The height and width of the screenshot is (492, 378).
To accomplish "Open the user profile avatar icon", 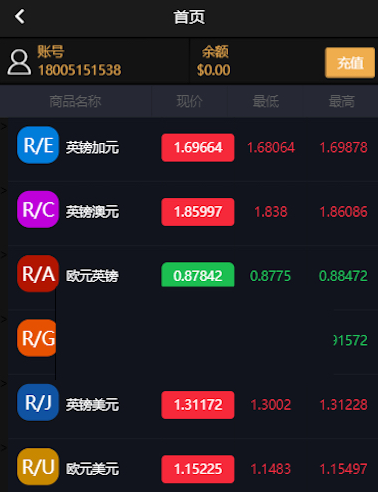I will [19, 62].
